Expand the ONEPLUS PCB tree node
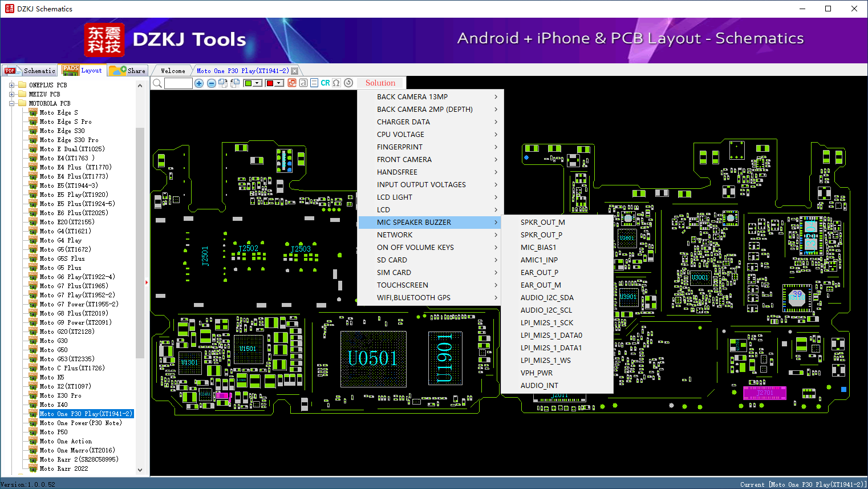This screenshot has height=489, width=868. pos(11,85)
